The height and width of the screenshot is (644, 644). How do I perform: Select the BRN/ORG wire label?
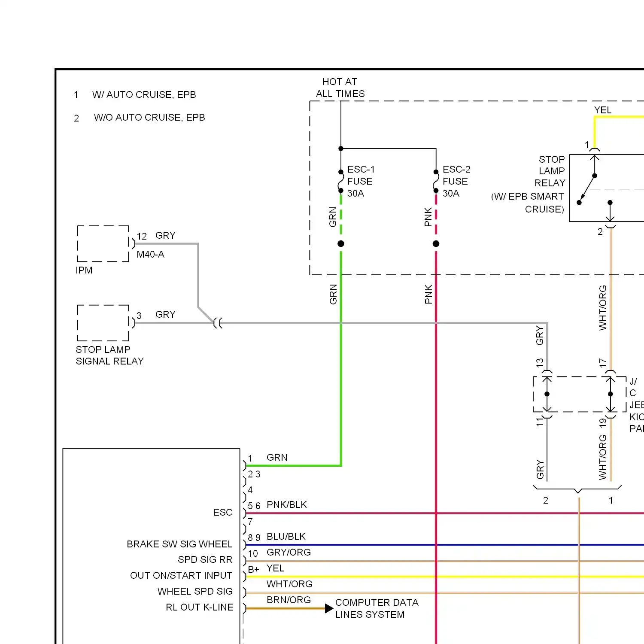point(289,600)
